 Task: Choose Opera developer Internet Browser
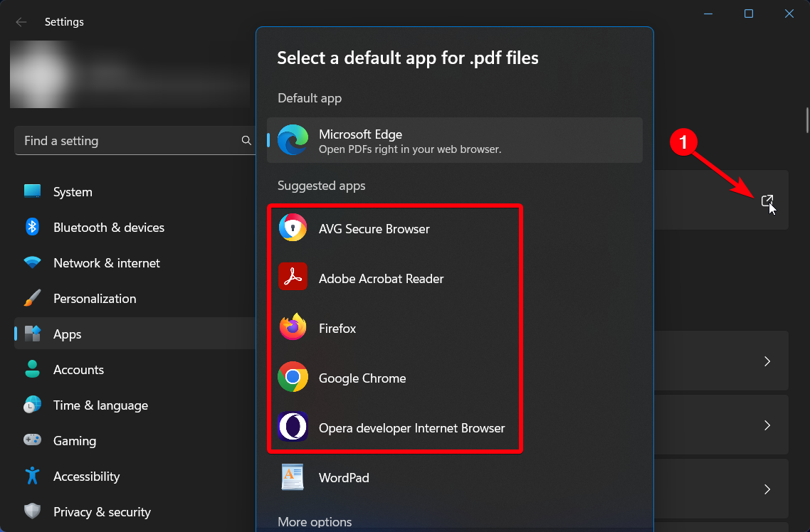point(411,427)
